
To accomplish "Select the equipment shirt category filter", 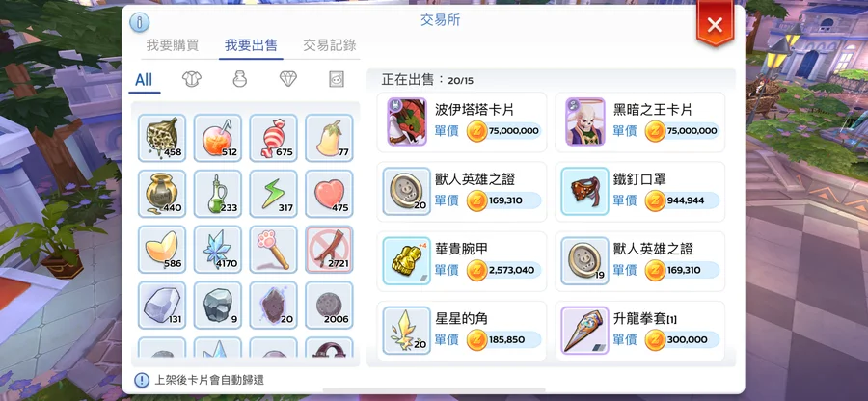I will coord(192,79).
